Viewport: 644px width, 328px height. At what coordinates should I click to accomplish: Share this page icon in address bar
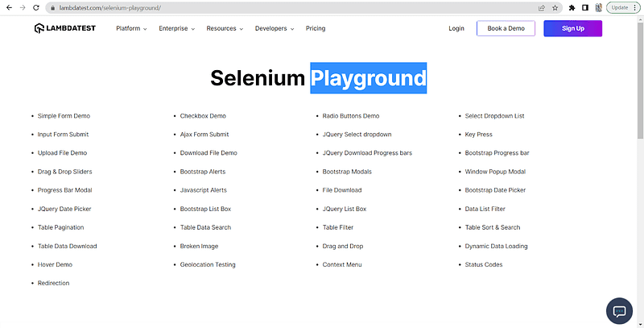coord(542,8)
